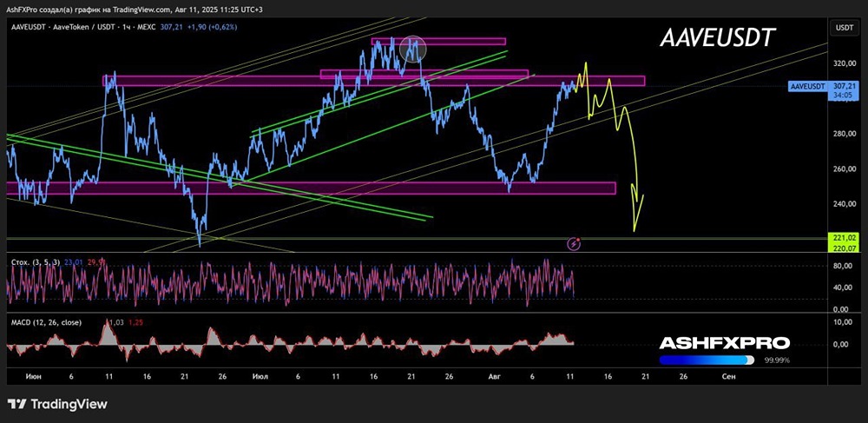
Task: Click the 80,00 stochastic scale label
Action: tap(842, 266)
